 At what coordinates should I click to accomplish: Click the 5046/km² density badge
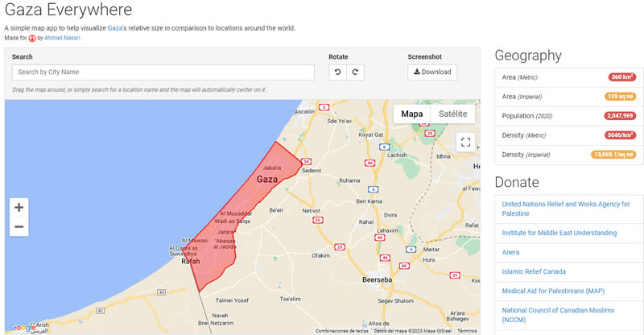[620, 135]
